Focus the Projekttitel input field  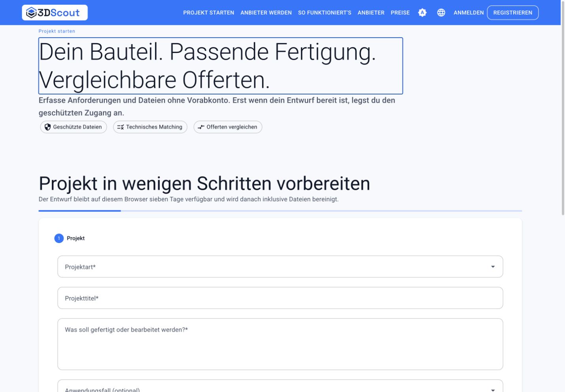(x=280, y=298)
